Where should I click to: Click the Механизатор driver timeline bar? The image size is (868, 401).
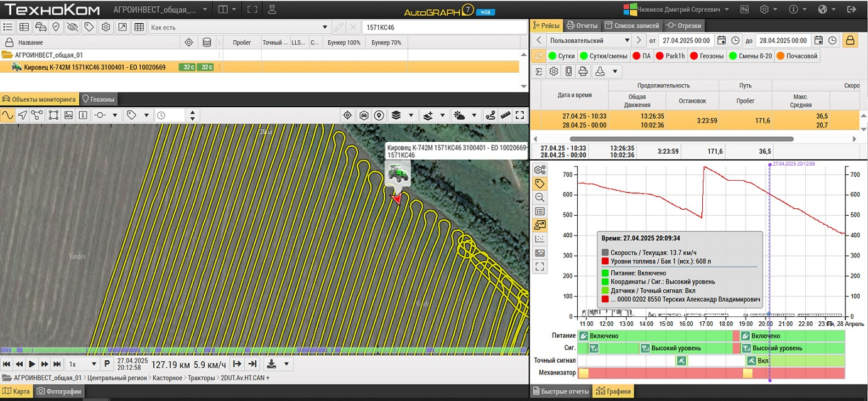(x=711, y=373)
